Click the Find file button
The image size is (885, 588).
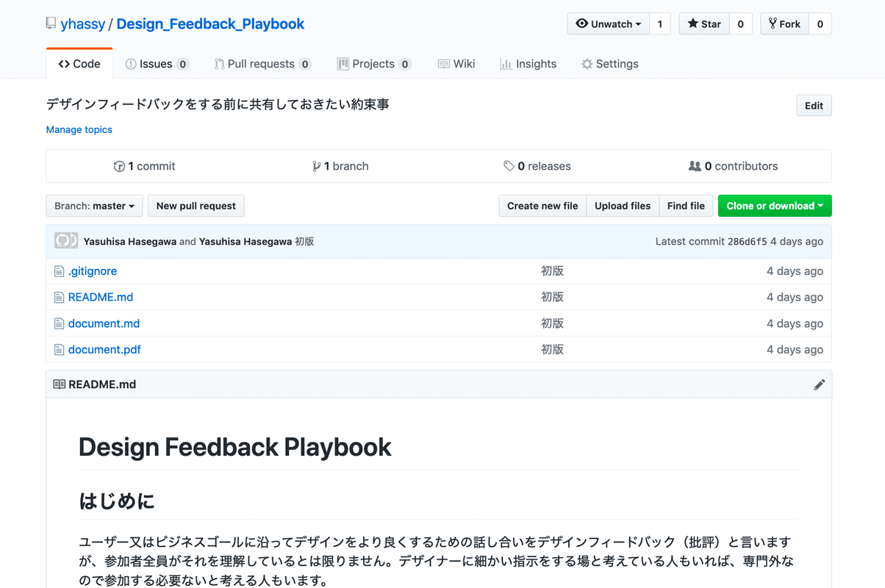click(x=686, y=206)
